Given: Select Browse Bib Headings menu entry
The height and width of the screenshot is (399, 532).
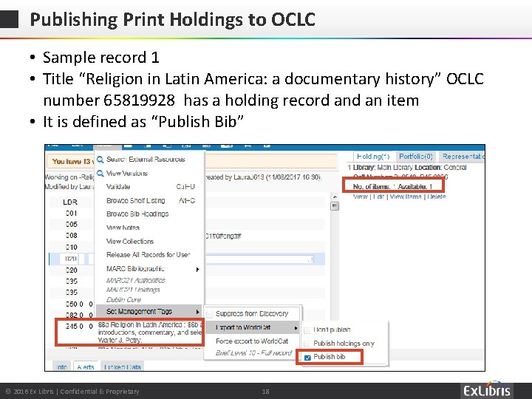Looking at the screenshot, I should (137, 214).
